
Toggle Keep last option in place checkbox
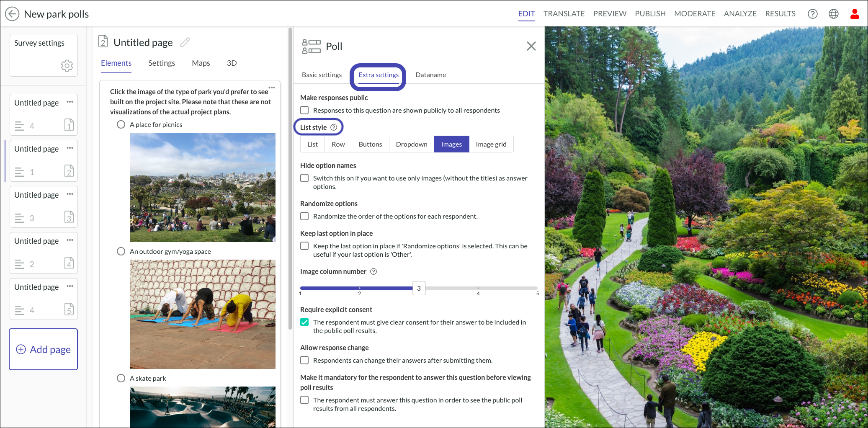click(x=304, y=246)
